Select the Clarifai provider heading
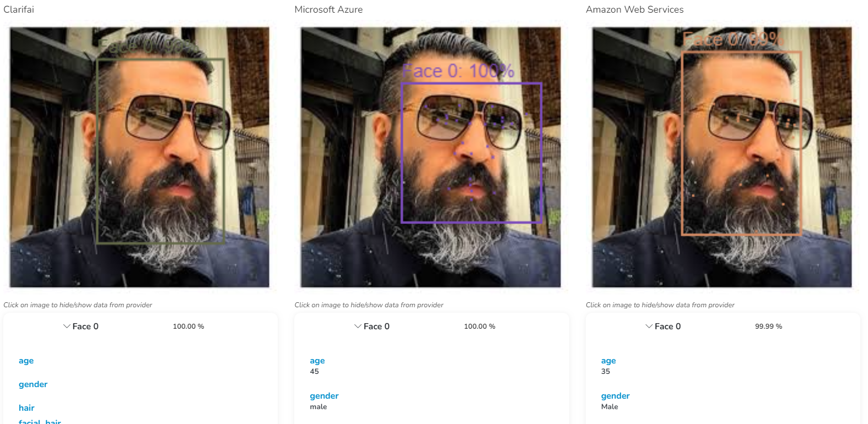The height and width of the screenshot is (424, 868). pyautogui.click(x=19, y=9)
